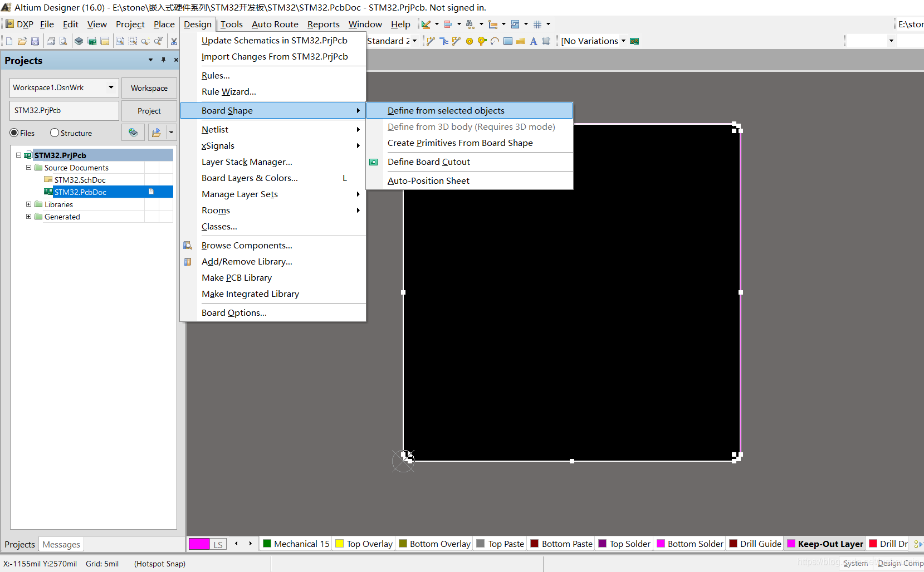
Task: Click the Open document folder icon
Action: pos(22,41)
